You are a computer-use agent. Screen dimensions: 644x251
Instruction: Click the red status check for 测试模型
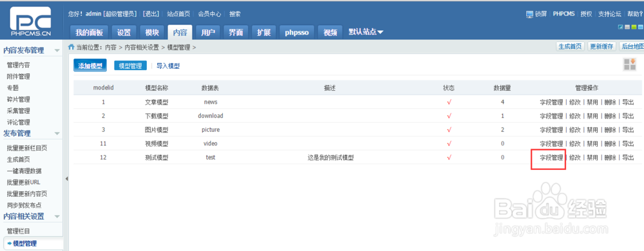449,158
